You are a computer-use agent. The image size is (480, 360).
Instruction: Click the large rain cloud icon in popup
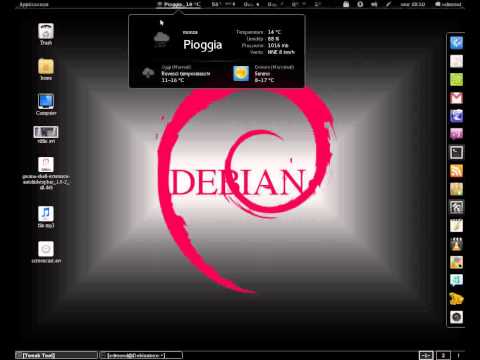pos(162,39)
